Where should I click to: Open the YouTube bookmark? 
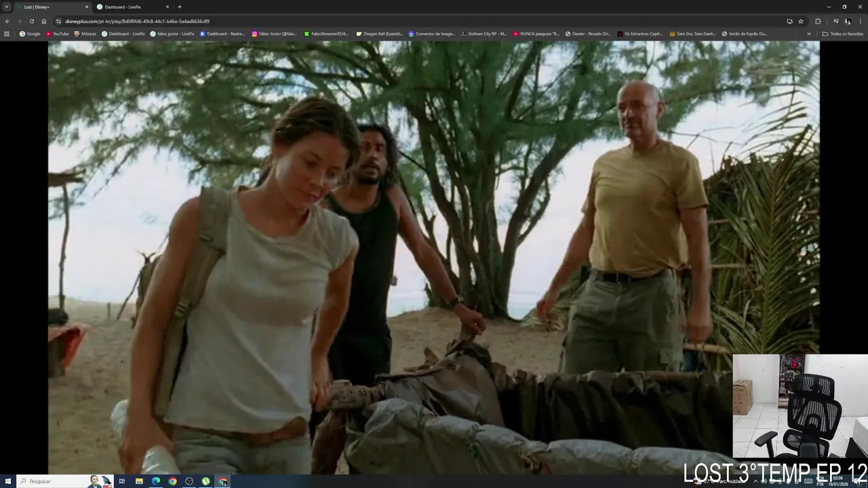coord(58,33)
